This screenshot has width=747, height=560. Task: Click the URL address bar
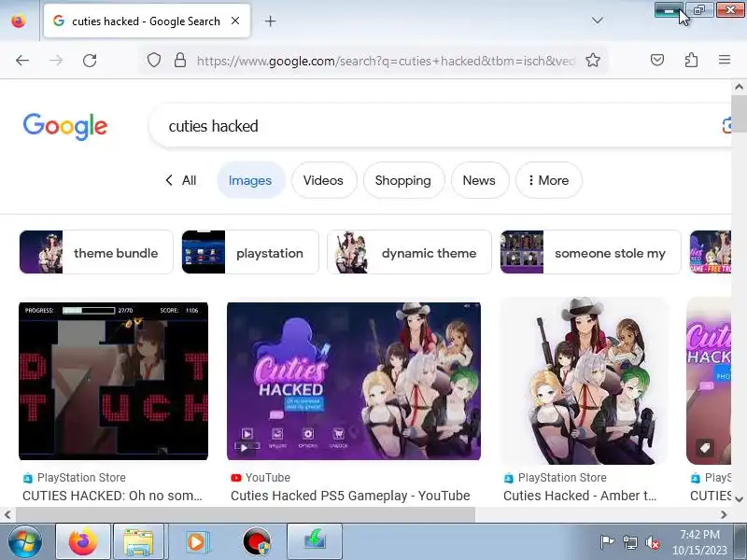point(386,61)
